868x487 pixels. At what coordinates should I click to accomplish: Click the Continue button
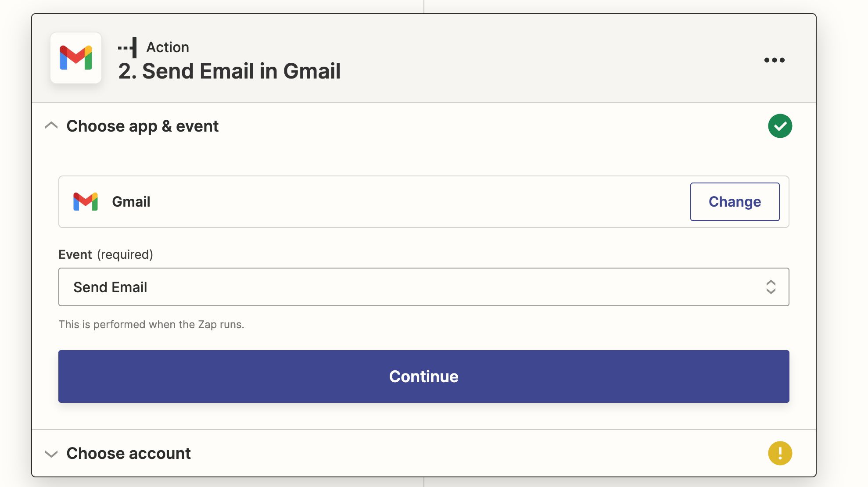tap(423, 376)
